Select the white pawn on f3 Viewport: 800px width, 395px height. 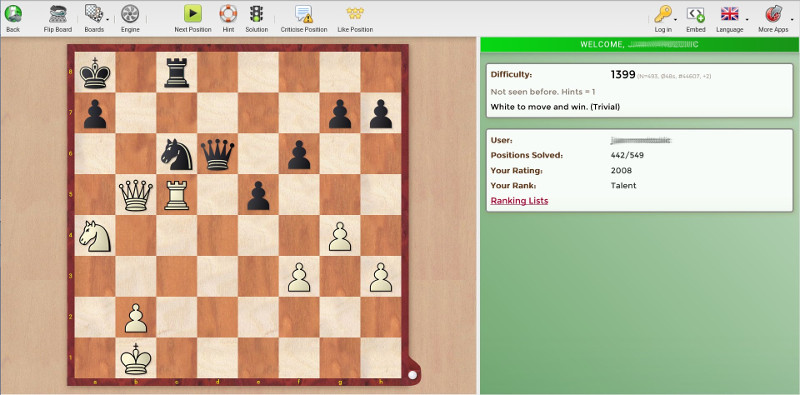tap(299, 277)
